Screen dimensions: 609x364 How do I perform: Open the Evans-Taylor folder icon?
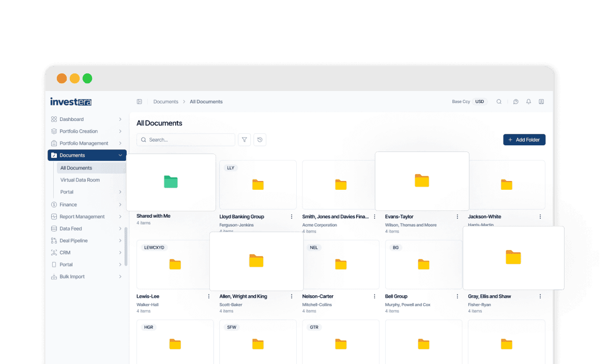[x=422, y=180]
